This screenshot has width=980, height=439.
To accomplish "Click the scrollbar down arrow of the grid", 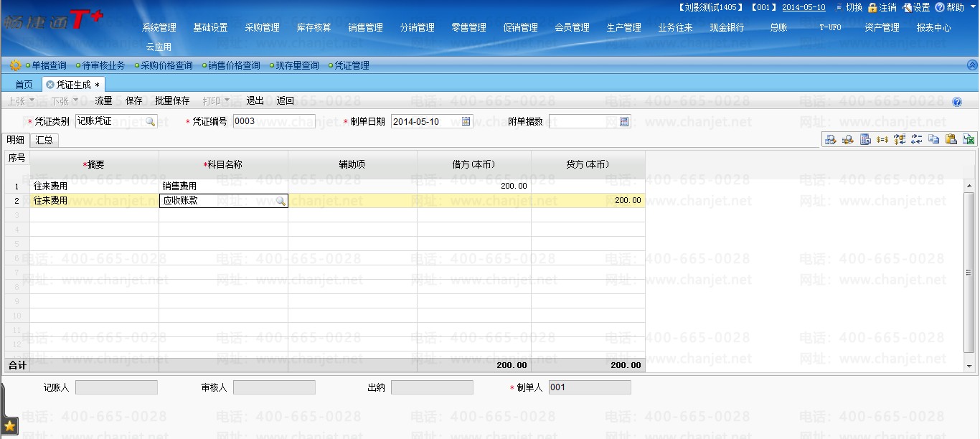I will pyautogui.click(x=969, y=366).
